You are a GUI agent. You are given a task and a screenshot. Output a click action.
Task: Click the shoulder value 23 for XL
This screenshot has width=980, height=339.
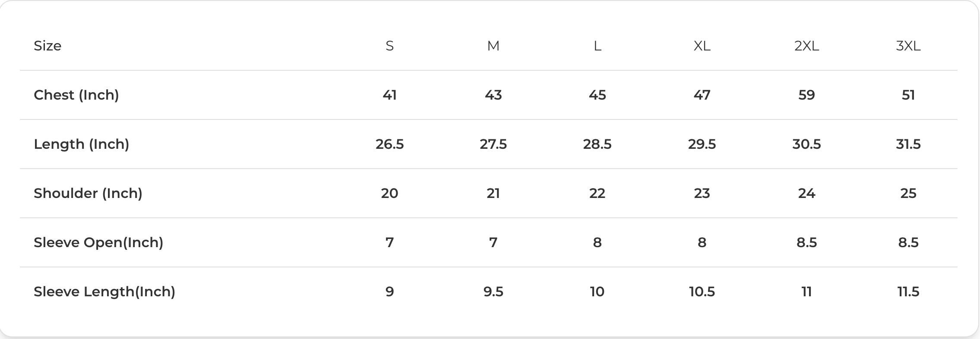point(702,193)
